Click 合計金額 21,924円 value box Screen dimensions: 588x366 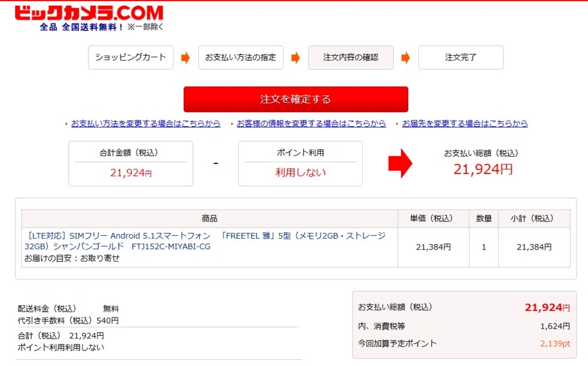click(131, 163)
